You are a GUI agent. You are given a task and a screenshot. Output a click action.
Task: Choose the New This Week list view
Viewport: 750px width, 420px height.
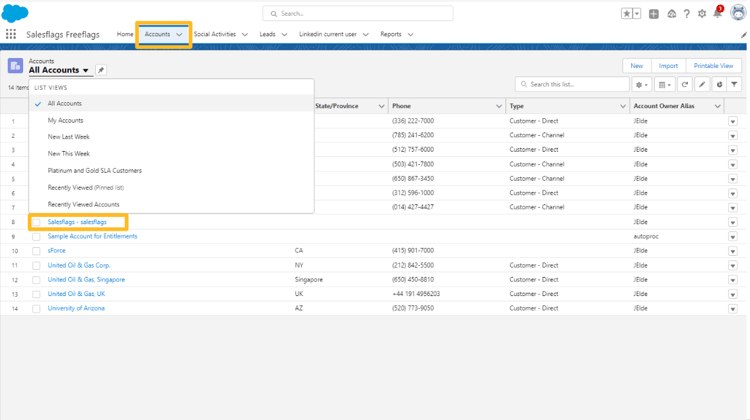171,154
